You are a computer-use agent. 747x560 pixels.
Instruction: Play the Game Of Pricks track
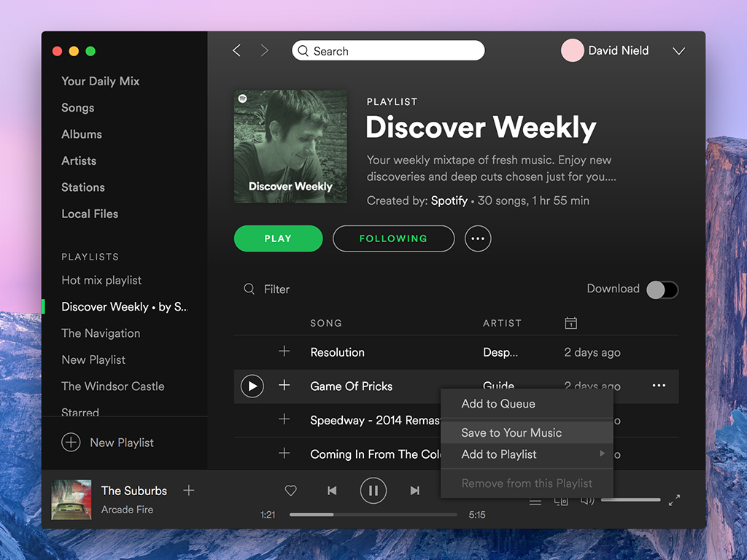[252, 386]
